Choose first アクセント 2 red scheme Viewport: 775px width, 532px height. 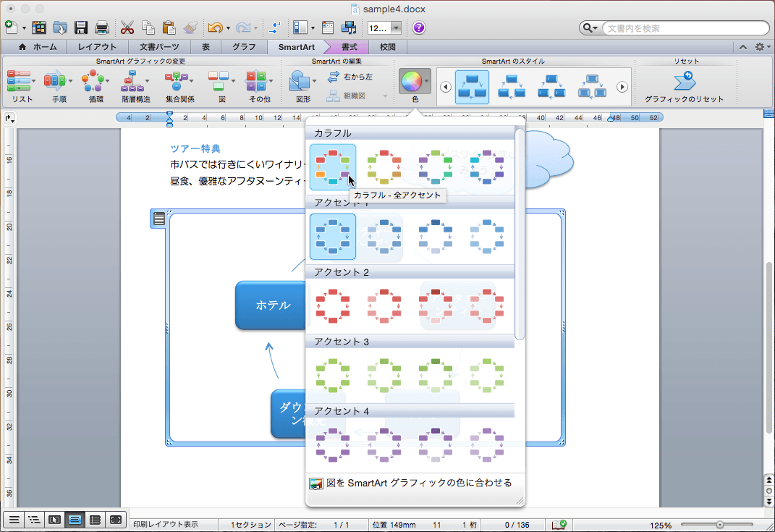[x=333, y=306]
